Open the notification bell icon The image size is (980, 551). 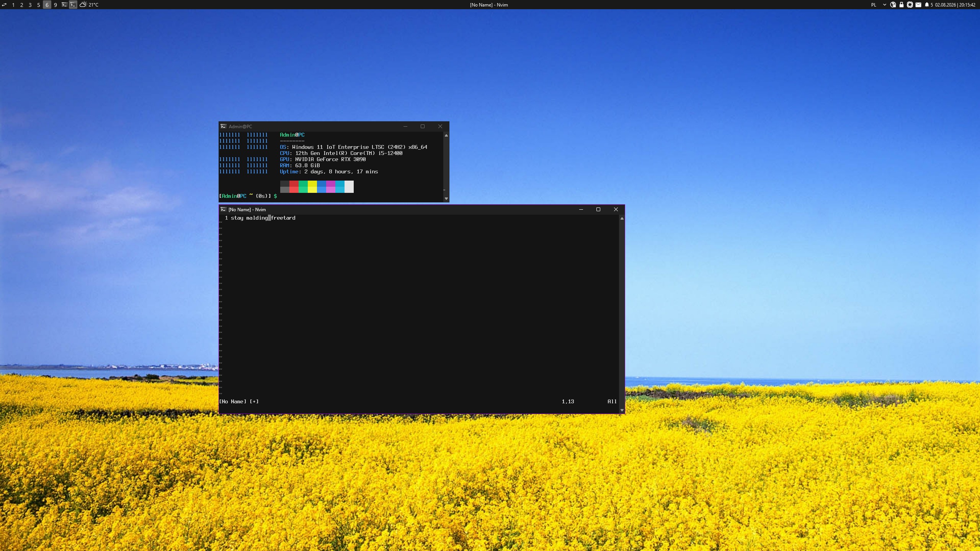pos(927,5)
